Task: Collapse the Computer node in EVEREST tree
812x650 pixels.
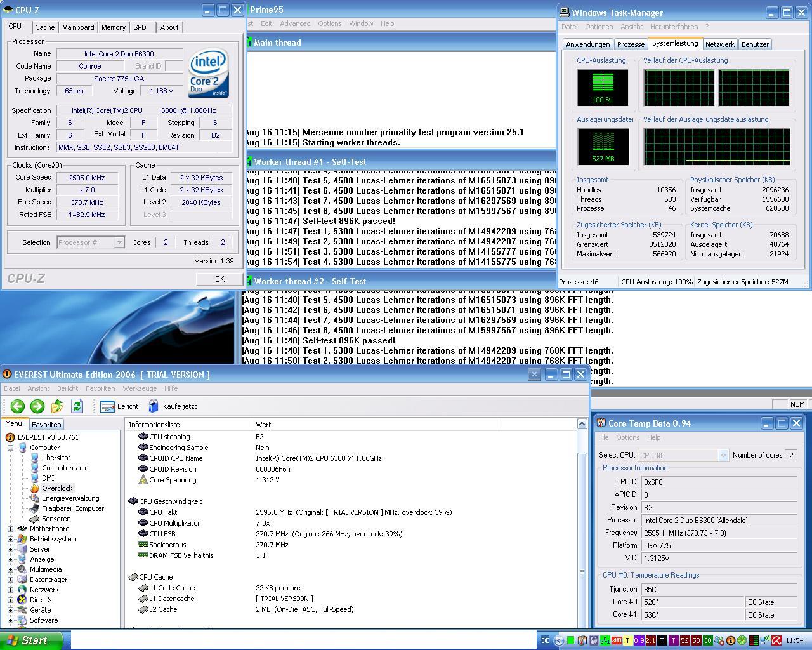Action: (10, 448)
